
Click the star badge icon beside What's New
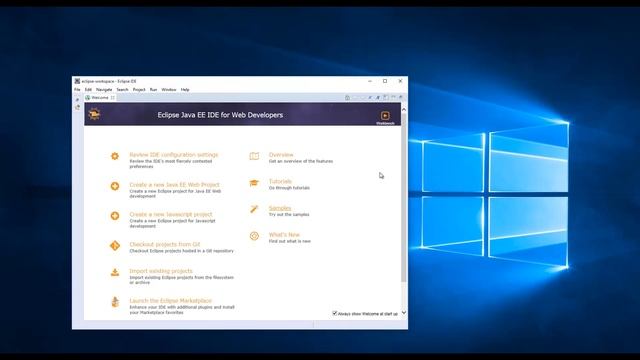[254, 236]
